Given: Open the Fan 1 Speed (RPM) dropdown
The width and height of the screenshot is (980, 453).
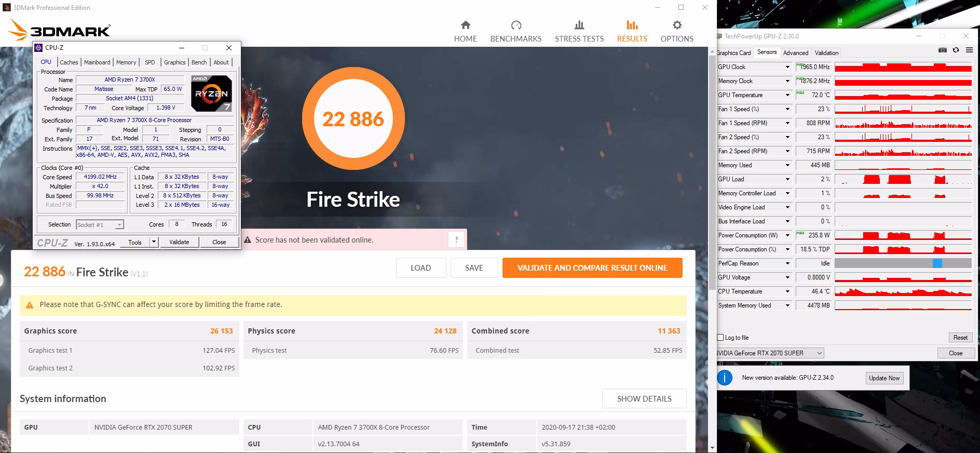Looking at the screenshot, I should tap(787, 123).
